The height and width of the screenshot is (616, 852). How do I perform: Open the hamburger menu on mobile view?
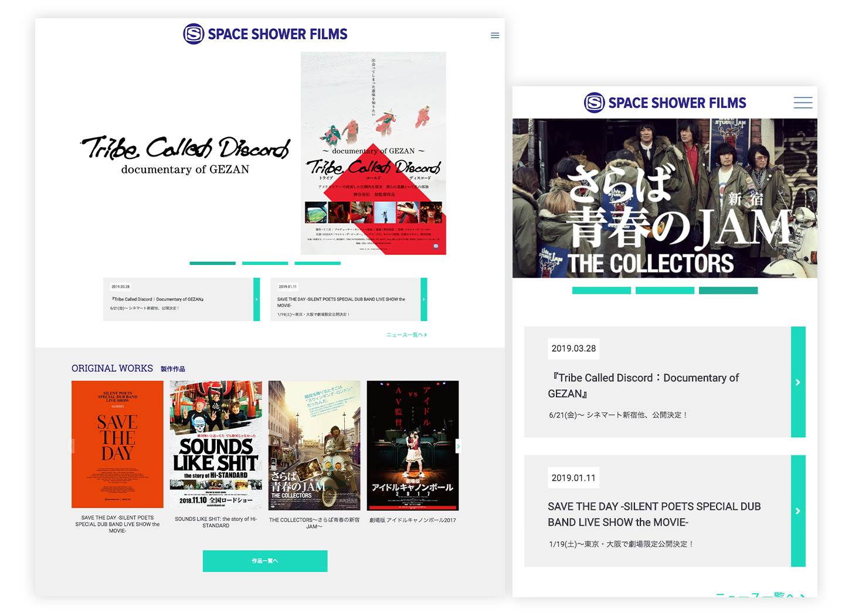click(802, 103)
